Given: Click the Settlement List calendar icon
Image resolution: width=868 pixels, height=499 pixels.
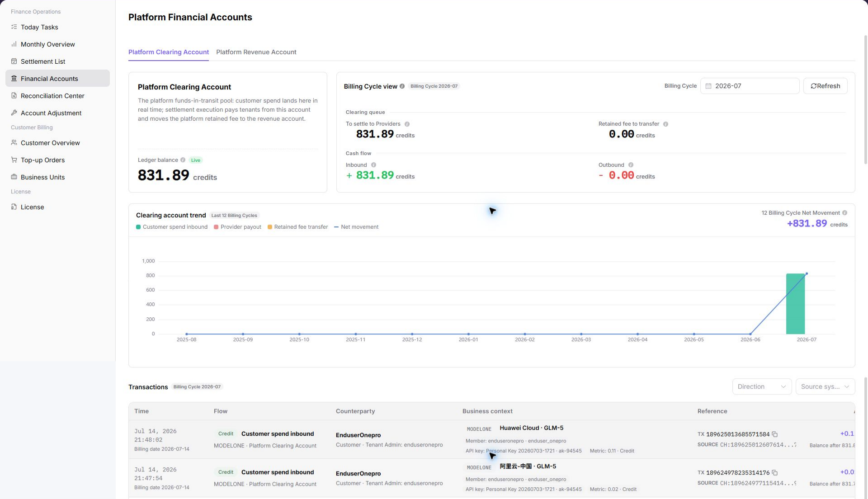Looking at the screenshot, I should click(x=14, y=61).
